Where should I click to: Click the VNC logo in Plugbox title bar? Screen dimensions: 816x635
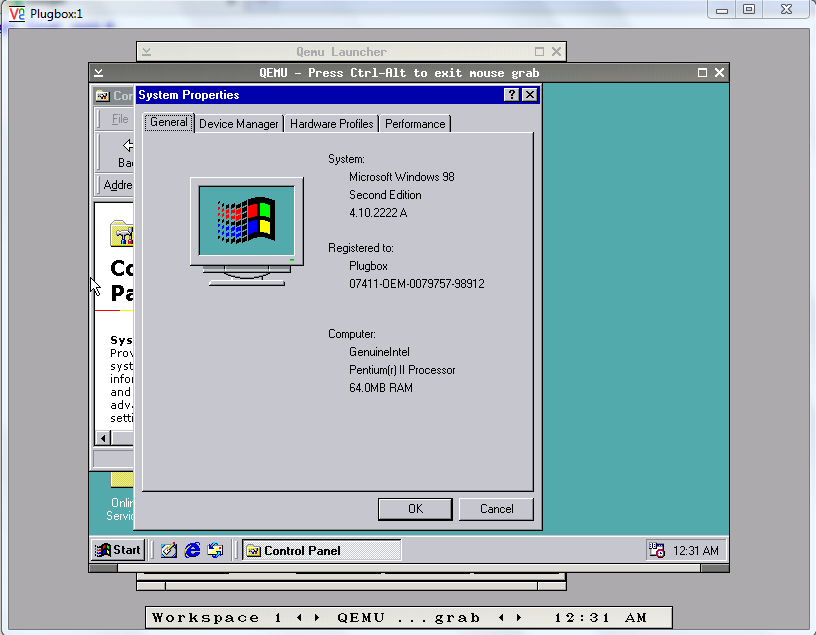coord(17,14)
